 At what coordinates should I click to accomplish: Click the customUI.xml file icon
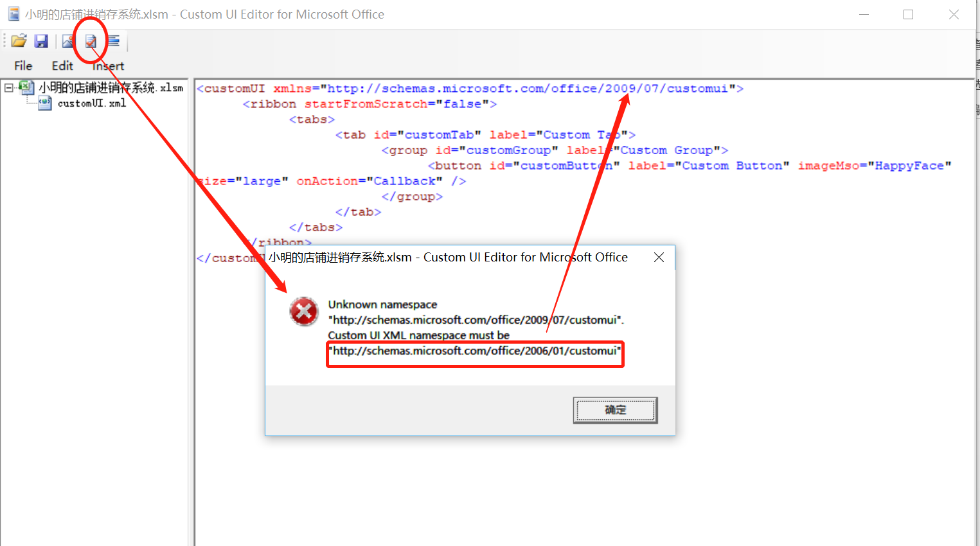point(45,103)
